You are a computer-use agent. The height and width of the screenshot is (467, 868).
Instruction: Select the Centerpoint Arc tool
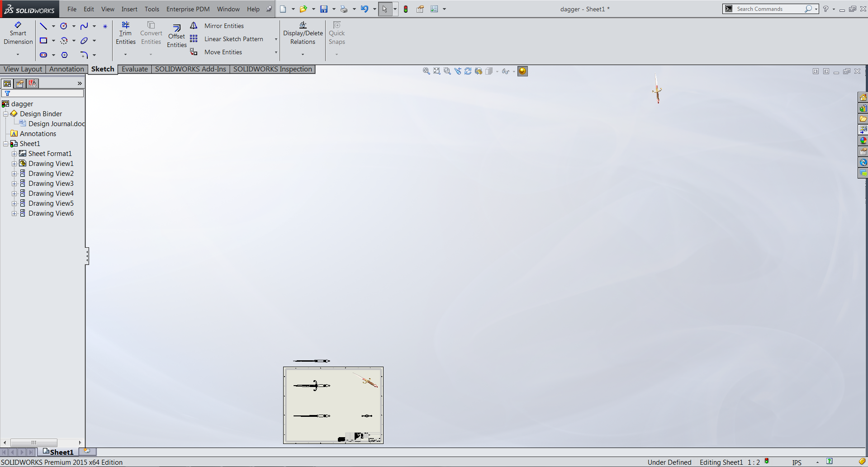click(x=64, y=41)
